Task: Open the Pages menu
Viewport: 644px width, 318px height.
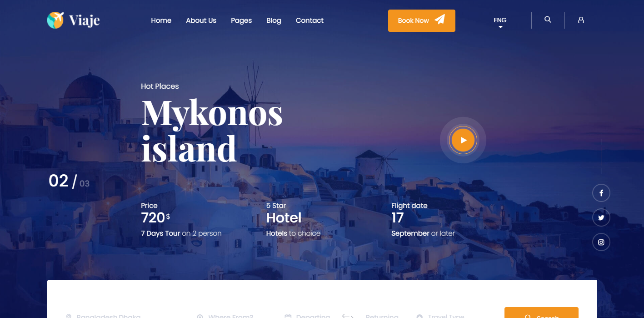Action: [241, 20]
